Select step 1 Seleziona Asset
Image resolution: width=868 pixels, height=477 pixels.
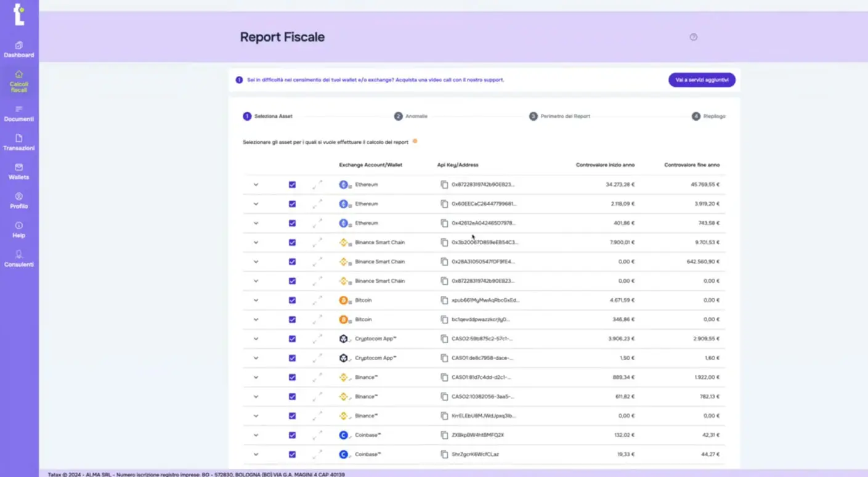point(268,116)
